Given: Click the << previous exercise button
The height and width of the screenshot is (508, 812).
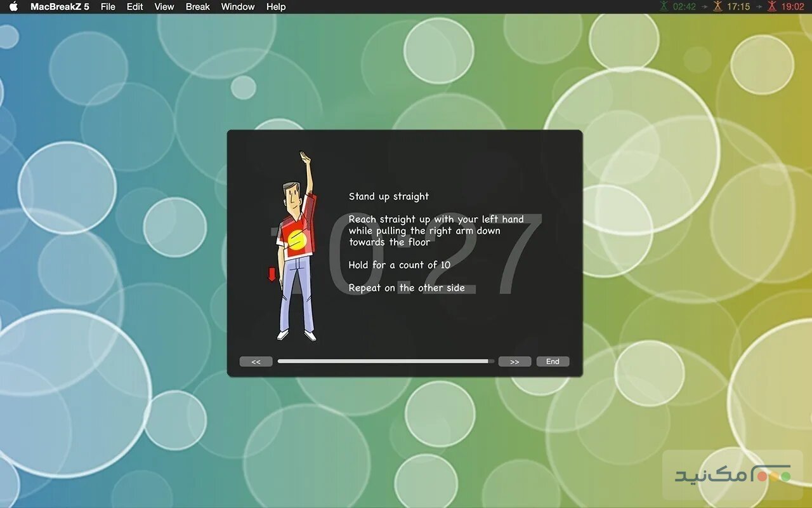Looking at the screenshot, I should (256, 361).
